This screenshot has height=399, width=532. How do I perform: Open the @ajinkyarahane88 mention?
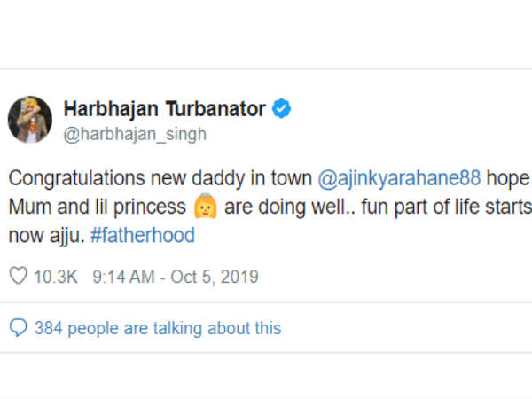point(398,178)
